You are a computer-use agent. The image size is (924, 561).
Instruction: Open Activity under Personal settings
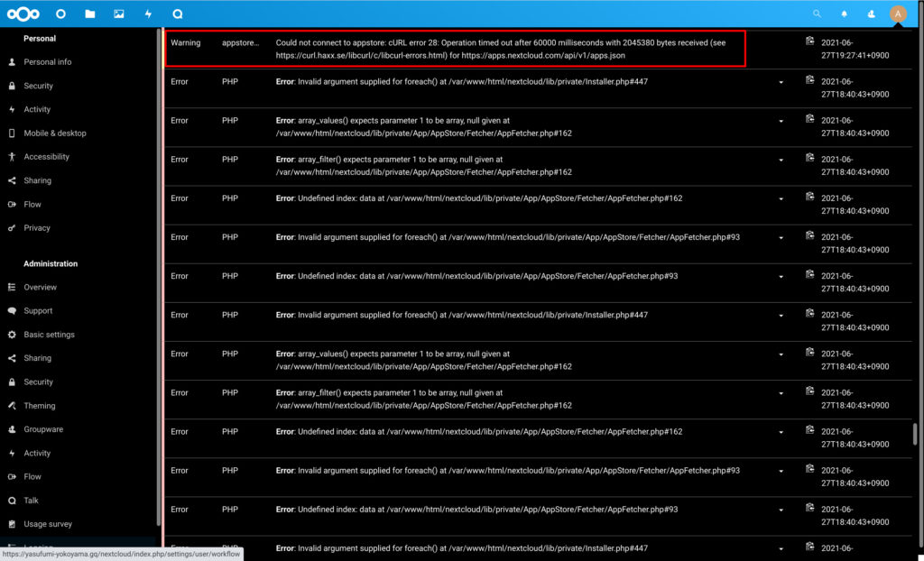click(37, 110)
